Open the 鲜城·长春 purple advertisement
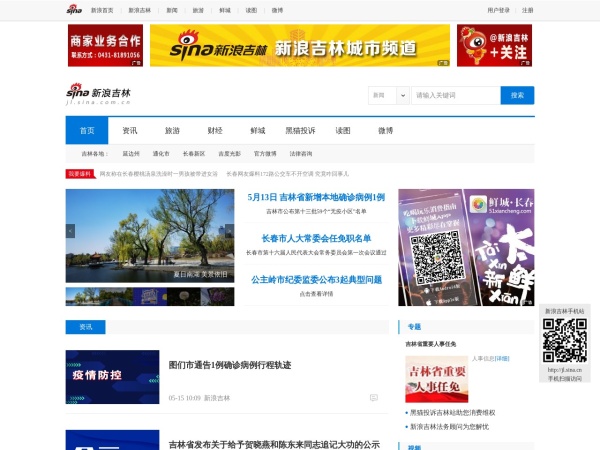The height and width of the screenshot is (450, 600). pyautogui.click(x=466, y=247)
